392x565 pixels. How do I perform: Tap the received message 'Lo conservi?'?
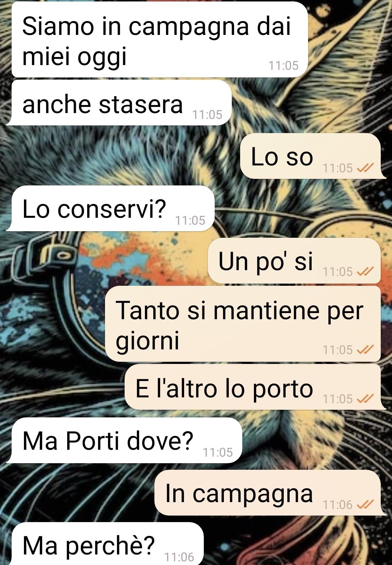coord(110,208)
